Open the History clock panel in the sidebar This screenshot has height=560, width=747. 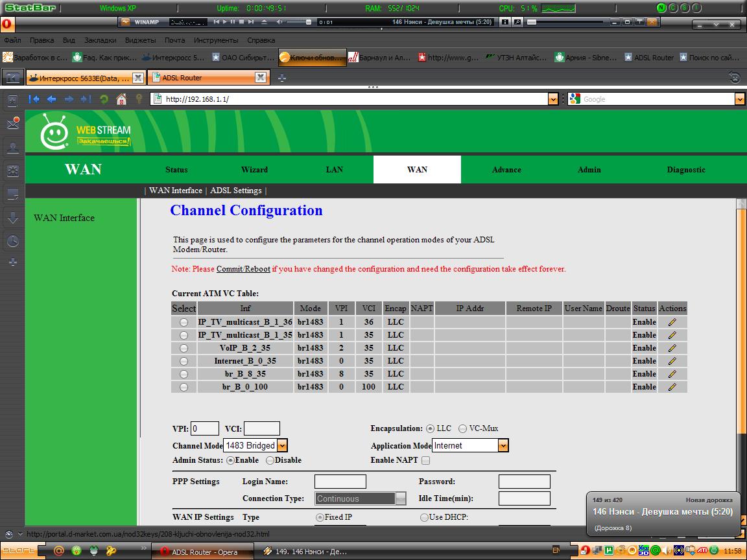click(x=12, y=241)
